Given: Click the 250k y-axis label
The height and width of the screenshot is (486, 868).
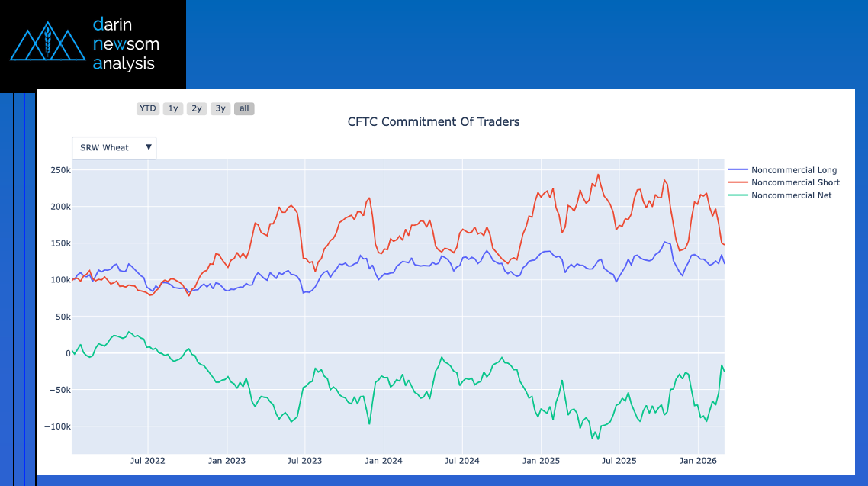Looking at the screenshot, I should [x=60, y=170].
